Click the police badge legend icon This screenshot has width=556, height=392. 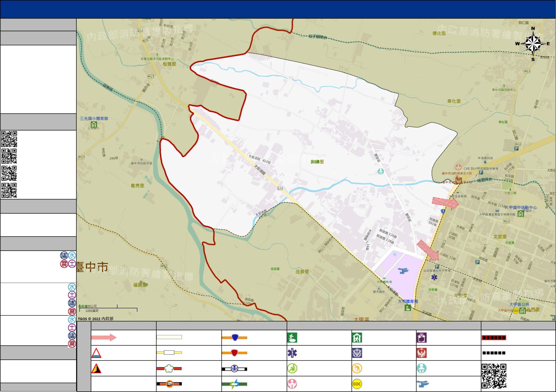pos(357,353)
